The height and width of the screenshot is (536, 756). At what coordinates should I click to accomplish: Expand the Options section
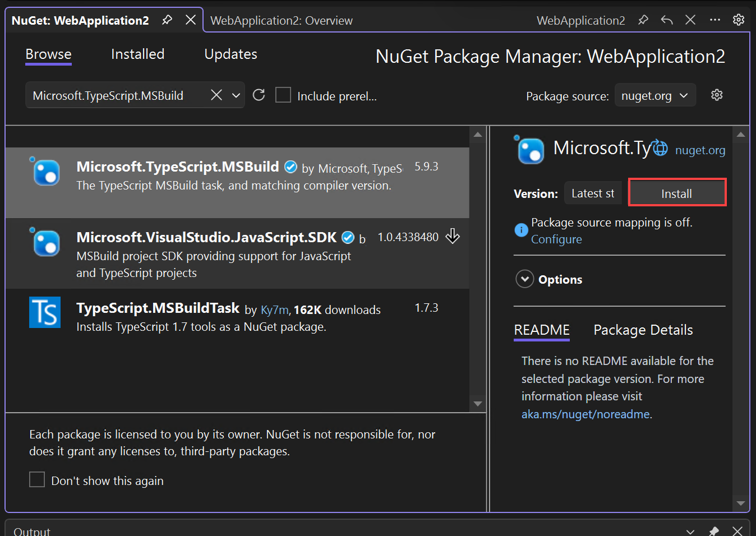(x=524, y=279)
